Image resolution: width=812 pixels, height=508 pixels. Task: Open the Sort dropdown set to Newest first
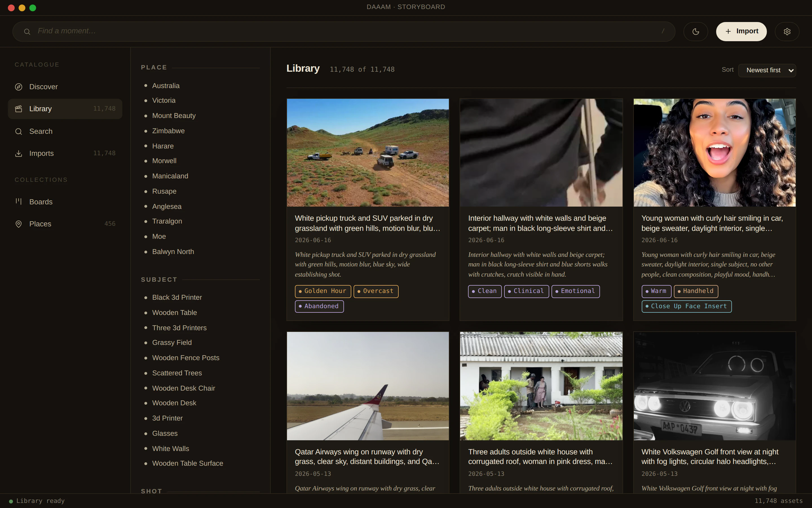pyautogui.click(x=767, y=70)
